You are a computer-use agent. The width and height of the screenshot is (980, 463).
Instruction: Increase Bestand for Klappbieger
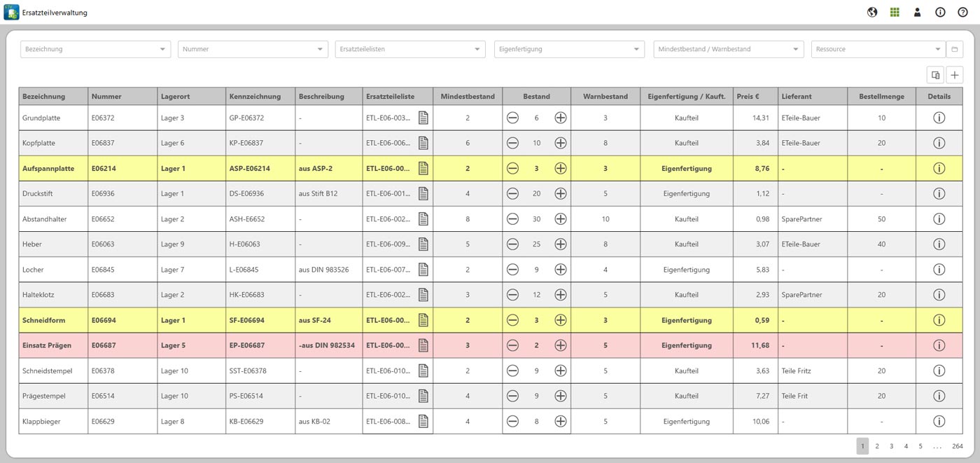tap(560, 421)
